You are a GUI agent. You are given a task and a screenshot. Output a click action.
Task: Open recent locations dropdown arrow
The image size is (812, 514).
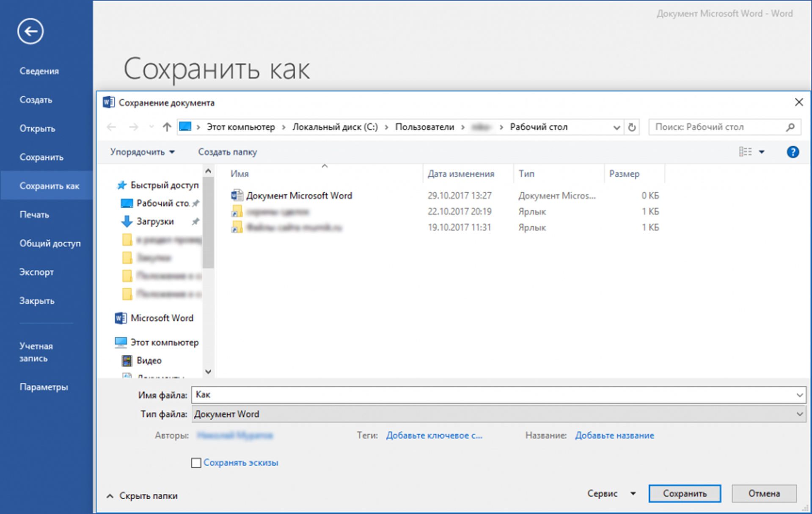pyautogui.click(x=151, y=127)
